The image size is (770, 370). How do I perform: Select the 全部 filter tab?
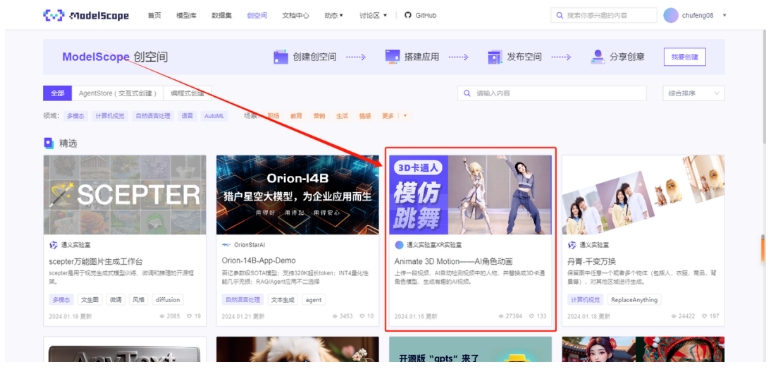coord(57,93)
